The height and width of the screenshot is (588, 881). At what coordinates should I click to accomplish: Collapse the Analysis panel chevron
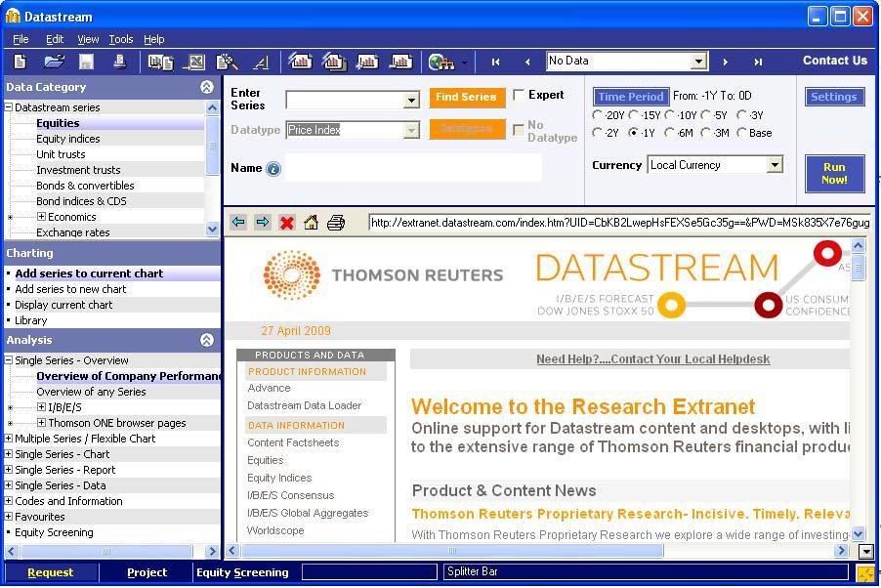click(x=207, y=340)
